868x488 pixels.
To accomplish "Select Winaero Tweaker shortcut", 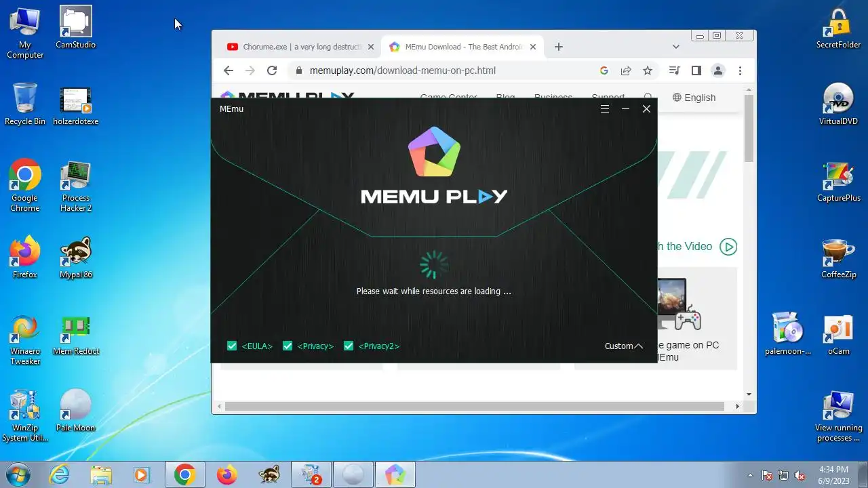I will pyautogui.click(x=25, y=339).
